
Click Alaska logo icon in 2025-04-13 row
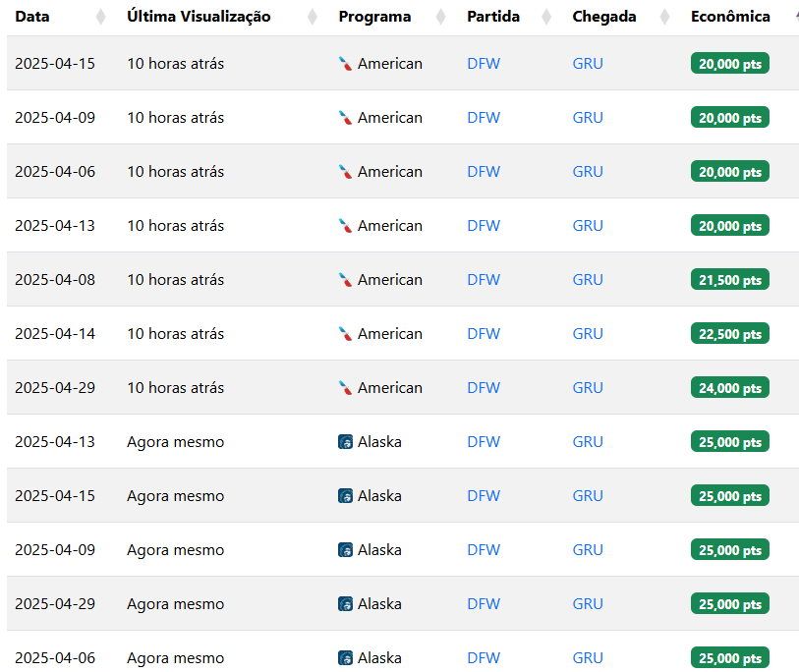click(345, 442)
